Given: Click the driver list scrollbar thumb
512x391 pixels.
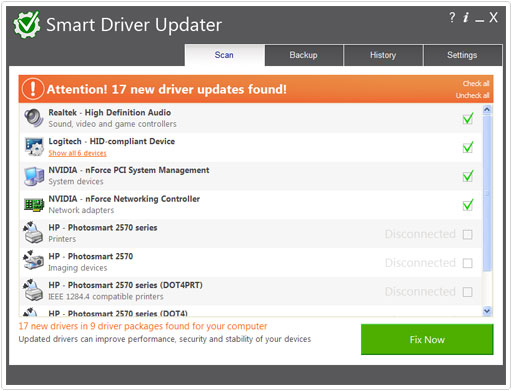Looking at the screenshot, I should (487, 193).
